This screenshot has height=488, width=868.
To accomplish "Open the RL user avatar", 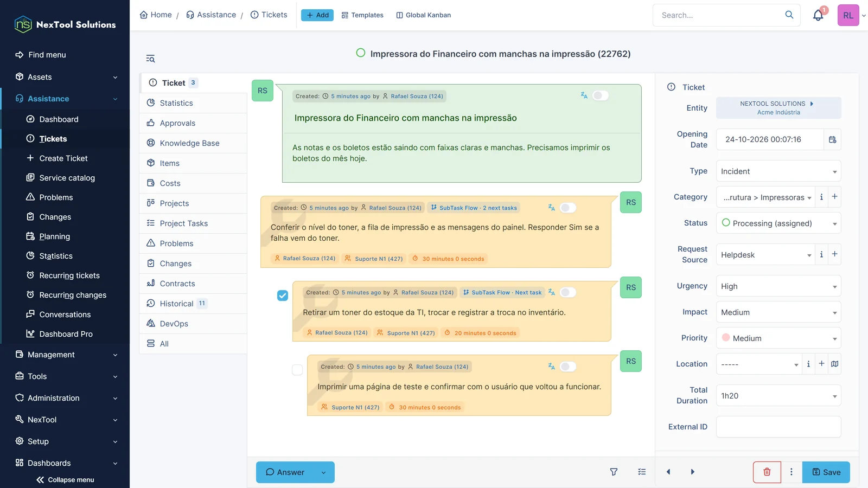I will pyautogui.click(x=848, y=15).
